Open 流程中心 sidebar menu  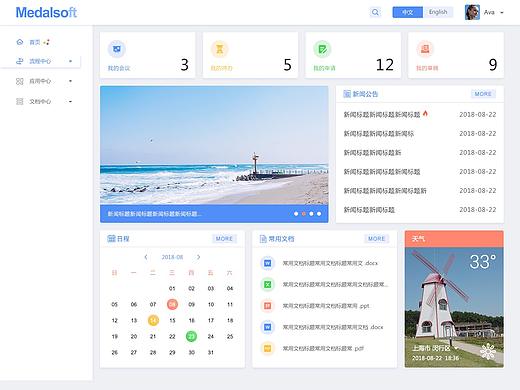click(x=40, y=61)
